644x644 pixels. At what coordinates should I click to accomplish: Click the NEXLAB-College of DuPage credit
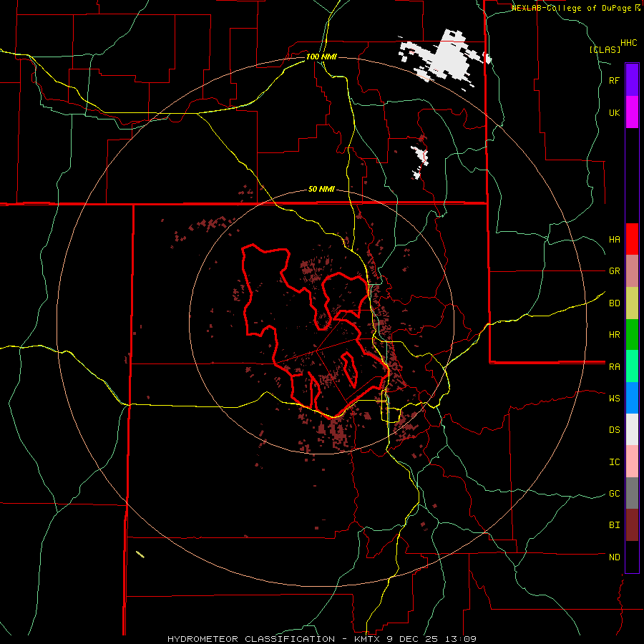[x=575, y=8]
